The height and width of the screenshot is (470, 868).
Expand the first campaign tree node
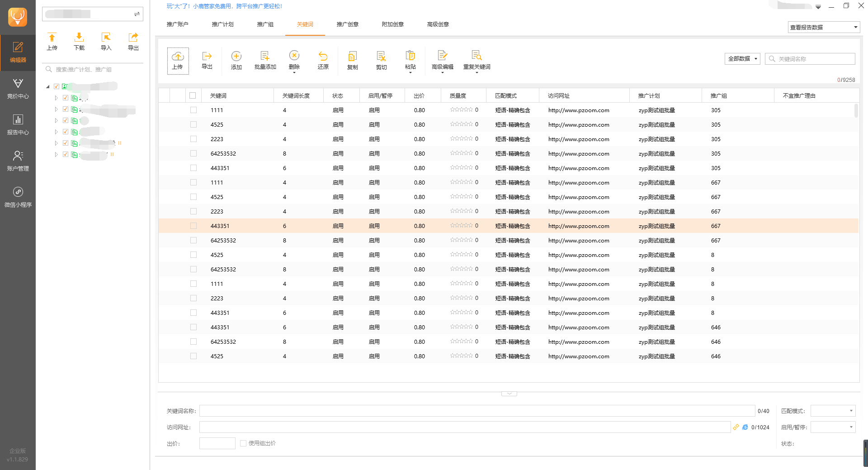tap(56, 98)
